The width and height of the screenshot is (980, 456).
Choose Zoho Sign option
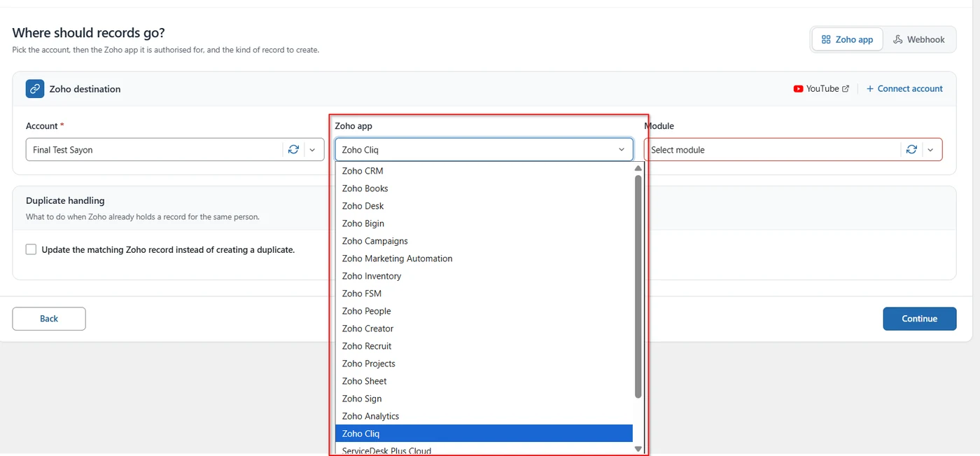click(484, 399)
